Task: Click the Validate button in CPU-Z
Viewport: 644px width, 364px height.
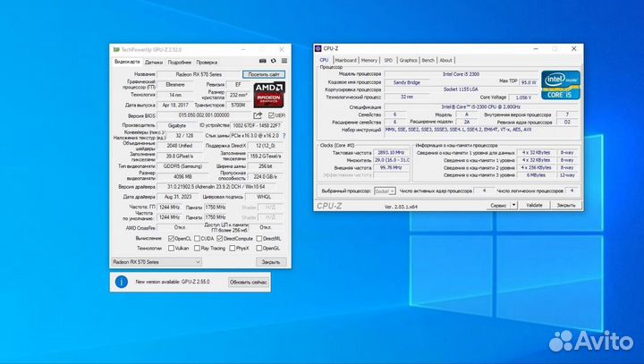Action: [x=534, y=205]
